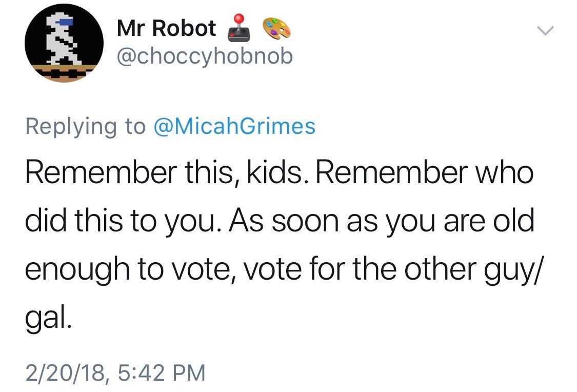Screen dimensions: 577x392
Task: Click the gray "Replying to" label
Action: (86, 126)
